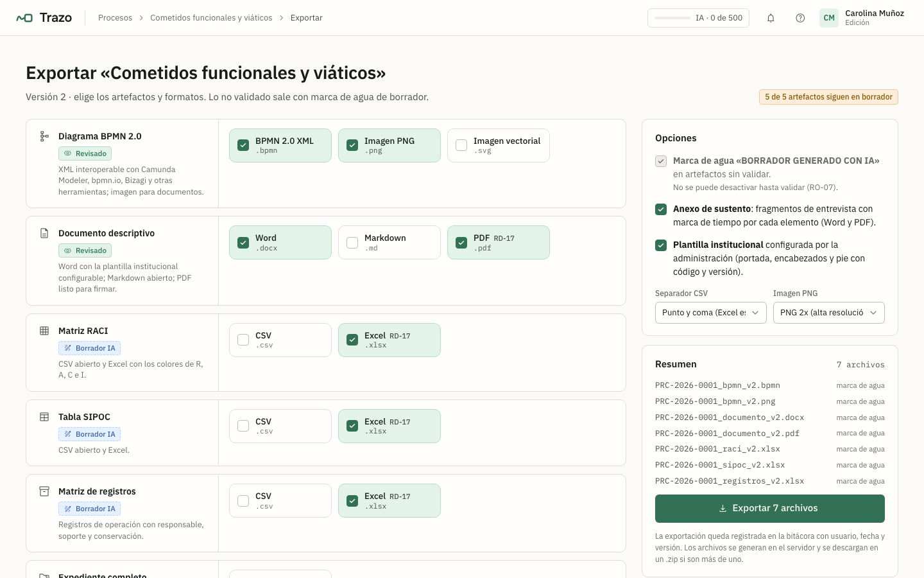Click the Matriz RACI grid icon
The width and height of the screenshot is (924, 578).
tap(44, 331)
